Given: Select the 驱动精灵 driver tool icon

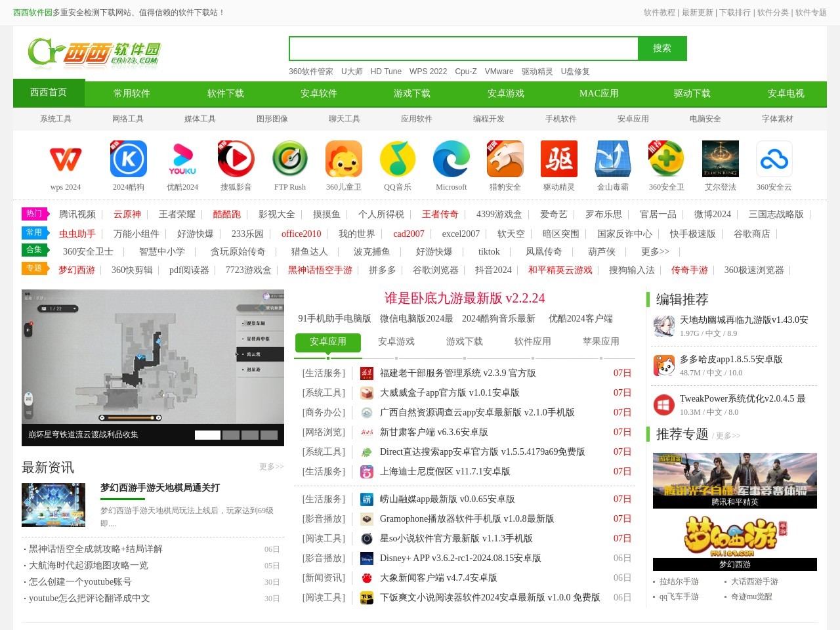Looking at the screenshot, I should pyautogui.click(x=558, y=158).
